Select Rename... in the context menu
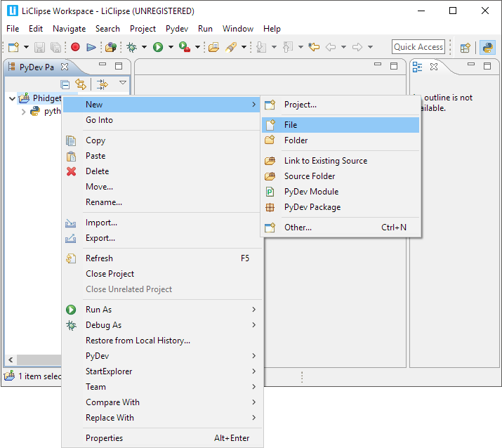Image resolution: width=502 pixels, height=448 pixels. (x=162, y=202)
